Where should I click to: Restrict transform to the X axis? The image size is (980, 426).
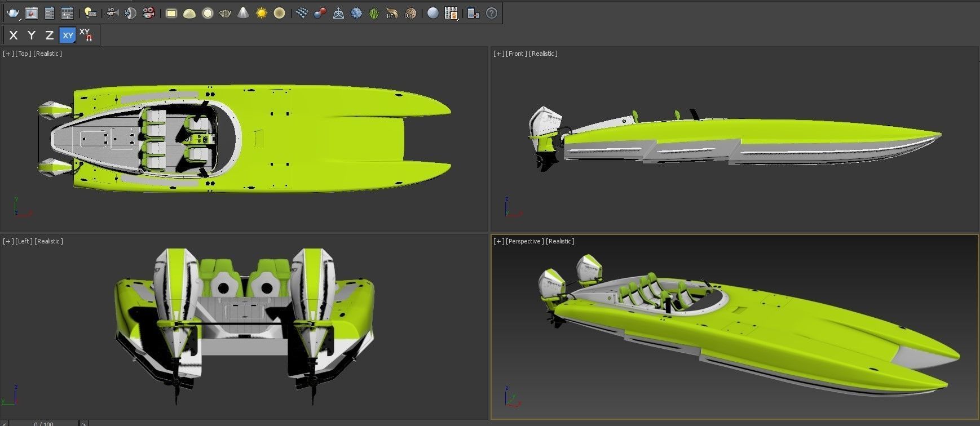coord(14,35)
